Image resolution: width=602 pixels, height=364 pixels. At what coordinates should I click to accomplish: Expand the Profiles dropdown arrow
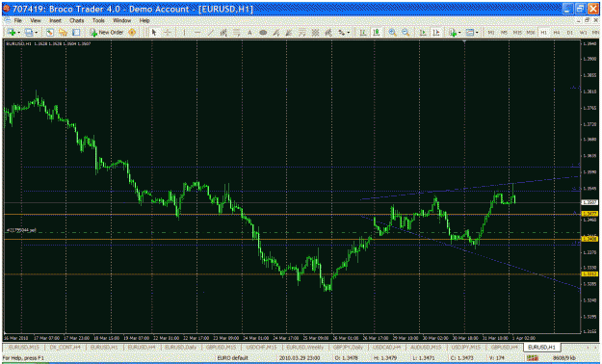36,33
